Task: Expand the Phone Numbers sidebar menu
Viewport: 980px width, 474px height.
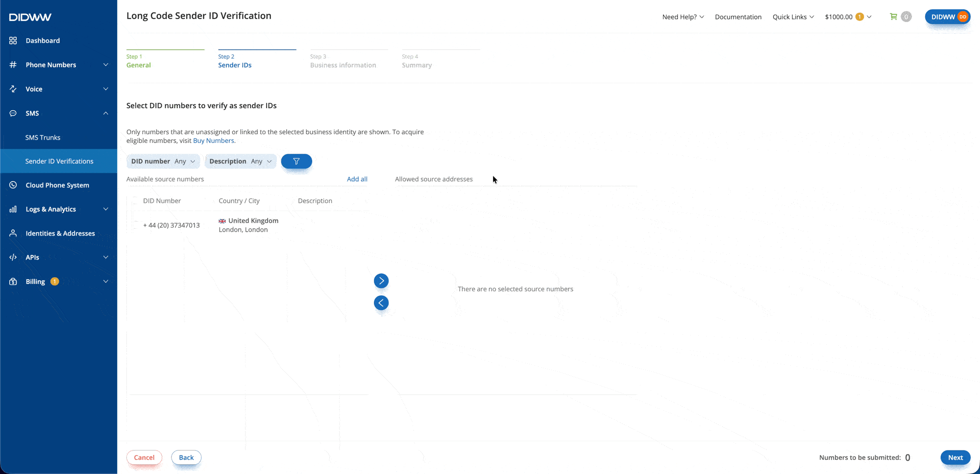Action: (59, 65)
